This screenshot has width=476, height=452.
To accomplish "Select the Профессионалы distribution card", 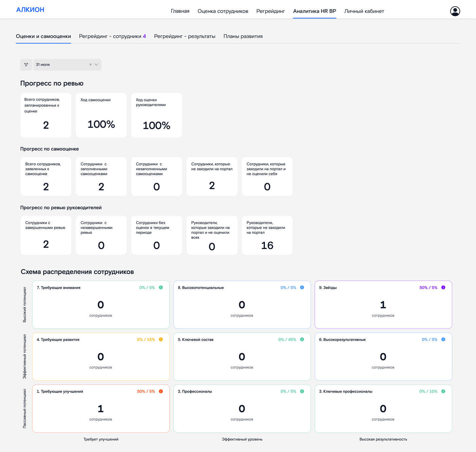I will [x=242, y=408].
